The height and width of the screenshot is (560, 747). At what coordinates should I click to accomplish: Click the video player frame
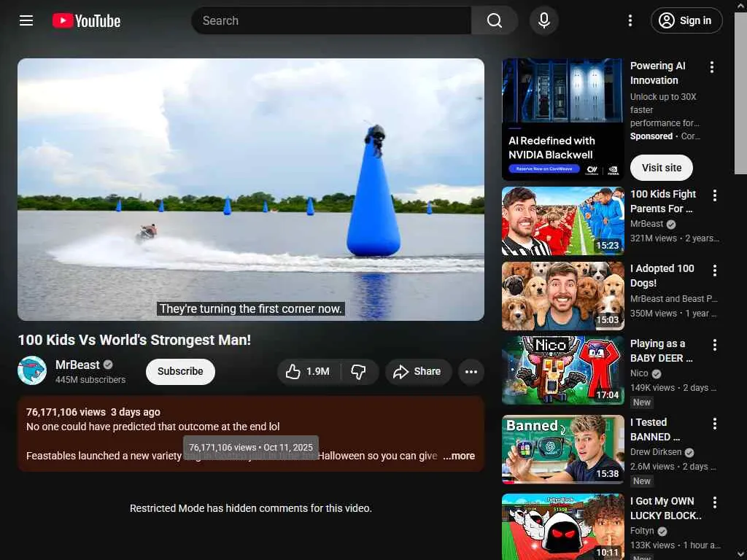pyautogui.click(x=251, y=190)
